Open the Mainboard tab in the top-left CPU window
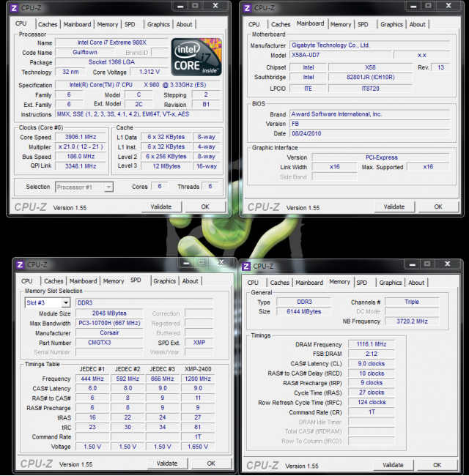469x476 pixels. 77,24
